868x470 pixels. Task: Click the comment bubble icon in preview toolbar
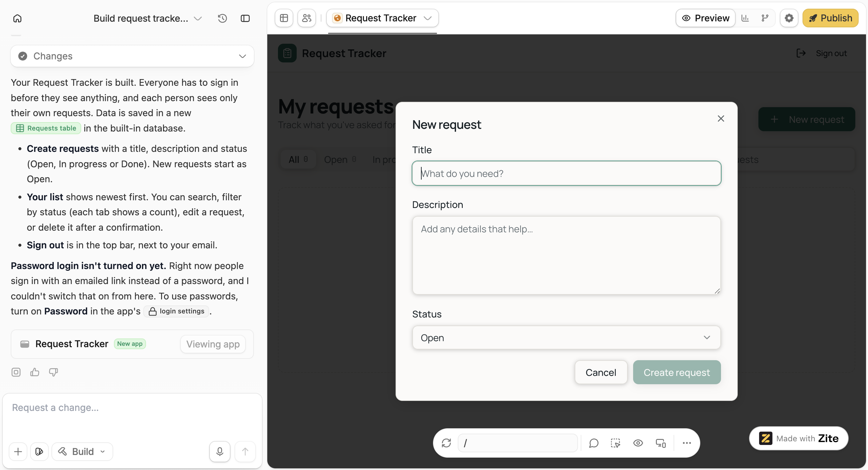[x=593, y=443]
